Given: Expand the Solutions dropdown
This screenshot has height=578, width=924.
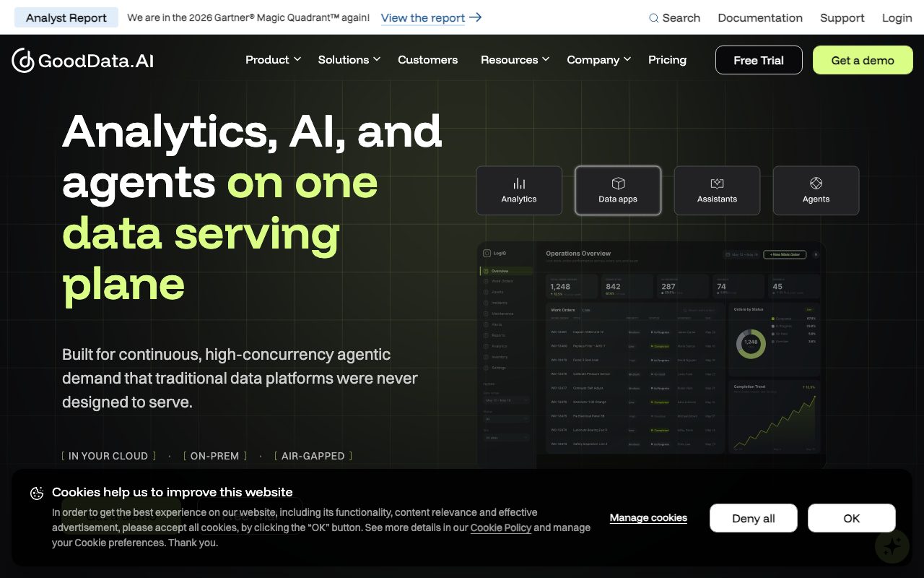Looking at the screenshot, I should coord(349,60).
